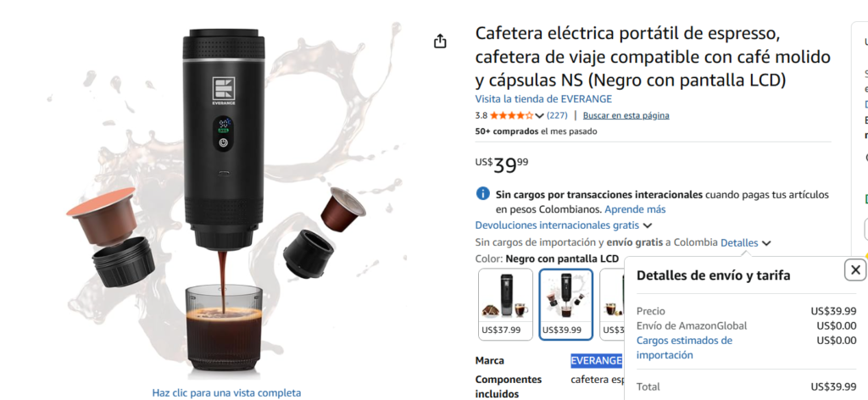Screen dimensions: 868x400
Task: Click Buscar en esta página link
Action: tap(626, 115)
